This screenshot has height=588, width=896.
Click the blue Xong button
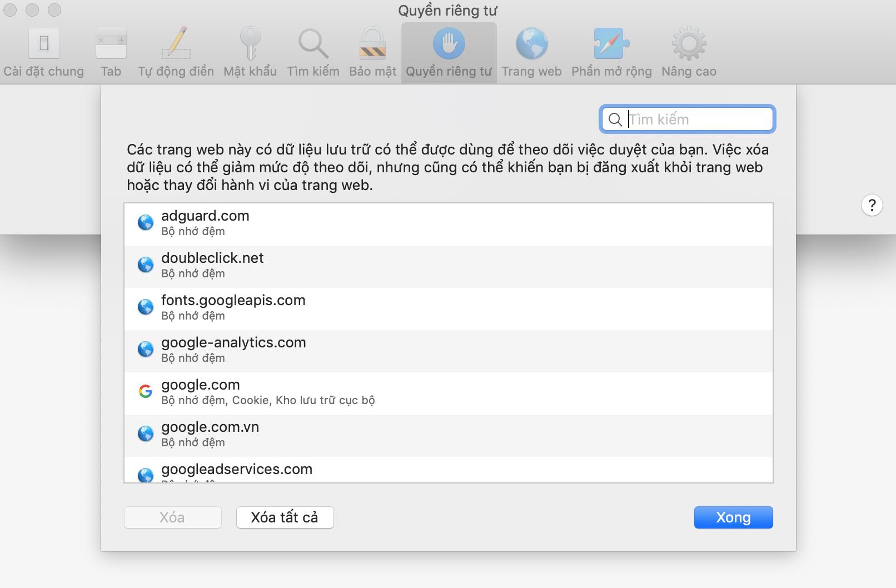coord(733,517)
